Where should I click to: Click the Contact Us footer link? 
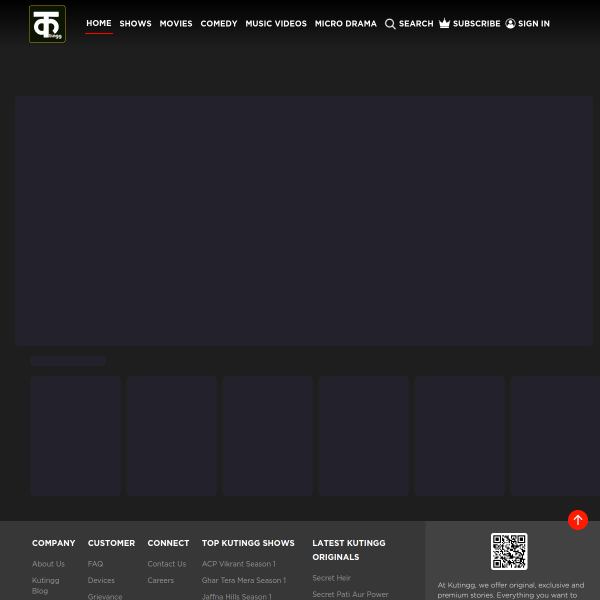[x=166, y=564]
